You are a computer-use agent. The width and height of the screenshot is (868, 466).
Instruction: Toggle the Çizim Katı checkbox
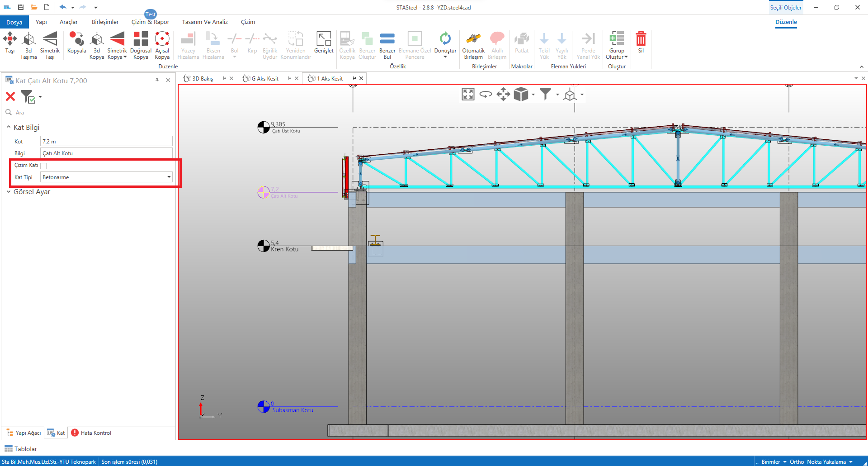43,166
